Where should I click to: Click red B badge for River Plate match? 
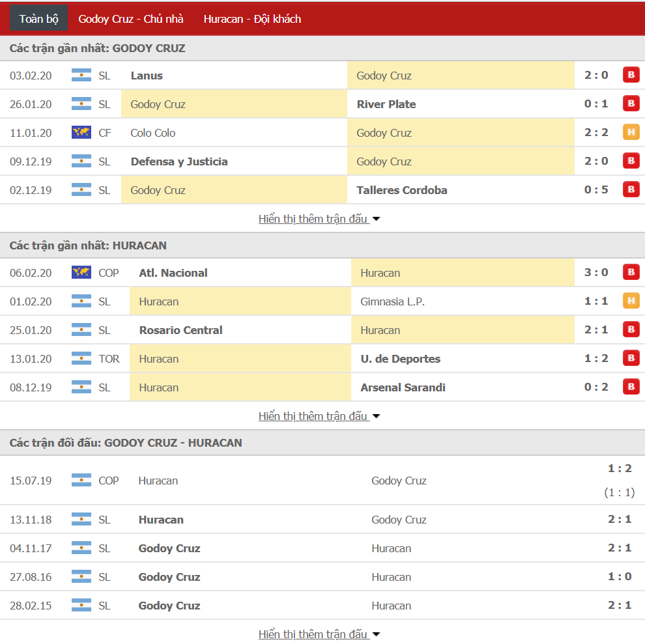click(631, 104)
